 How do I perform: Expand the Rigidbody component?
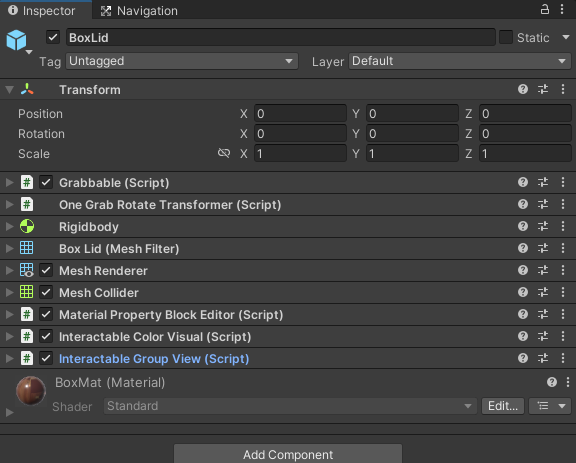coord(10,226)
